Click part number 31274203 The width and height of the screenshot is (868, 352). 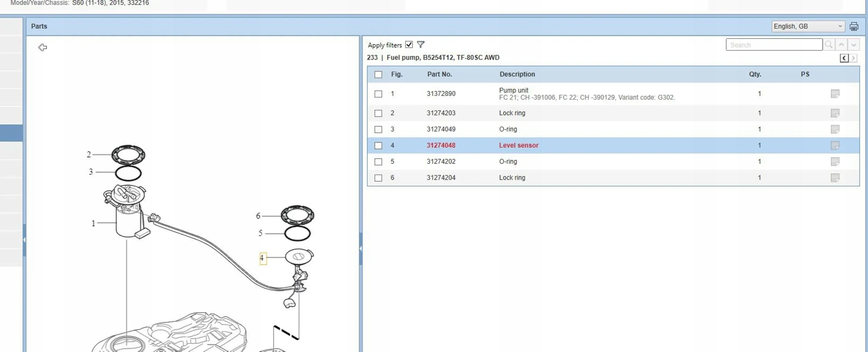click(x=441, y=113)
